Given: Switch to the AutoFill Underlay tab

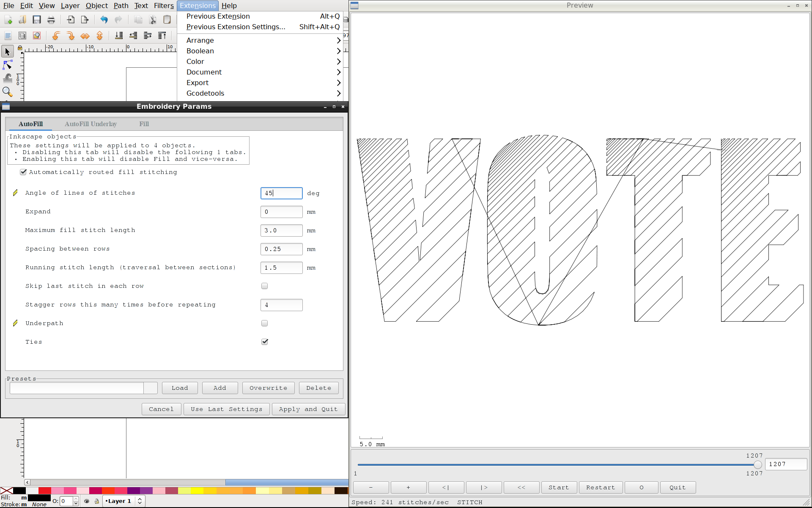Looking at the screenshot, I should pos(91,124).
